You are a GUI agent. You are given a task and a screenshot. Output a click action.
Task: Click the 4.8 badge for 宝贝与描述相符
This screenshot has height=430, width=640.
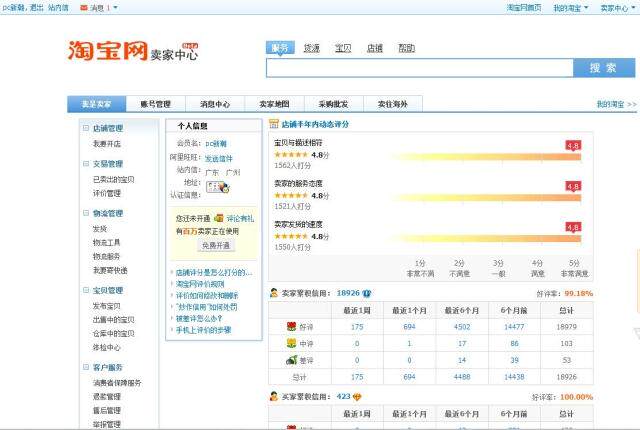tap(573, 145)
